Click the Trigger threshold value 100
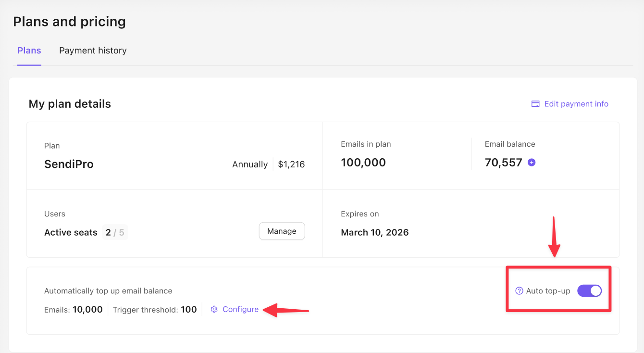 [x=189, y=309]
